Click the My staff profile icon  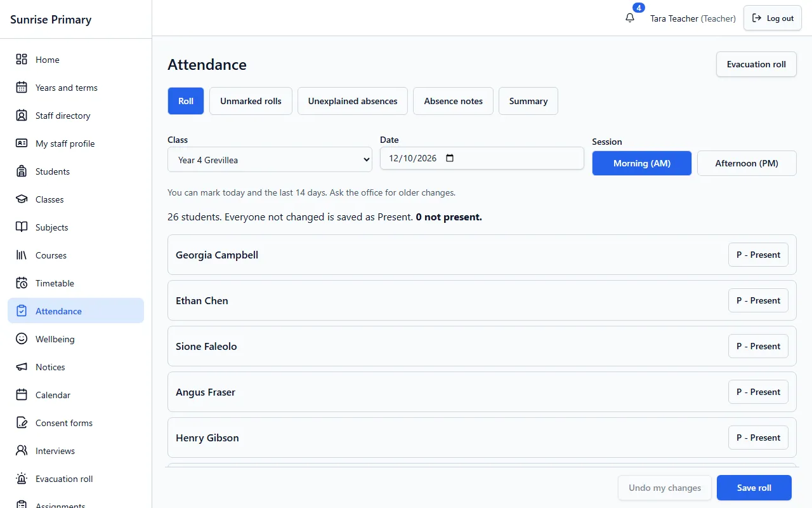click(22, 144)
